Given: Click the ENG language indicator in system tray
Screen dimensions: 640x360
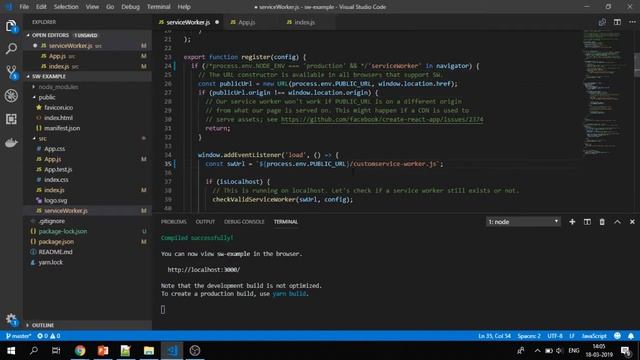Looking at the screenshot, I should (x=574, y=351).
